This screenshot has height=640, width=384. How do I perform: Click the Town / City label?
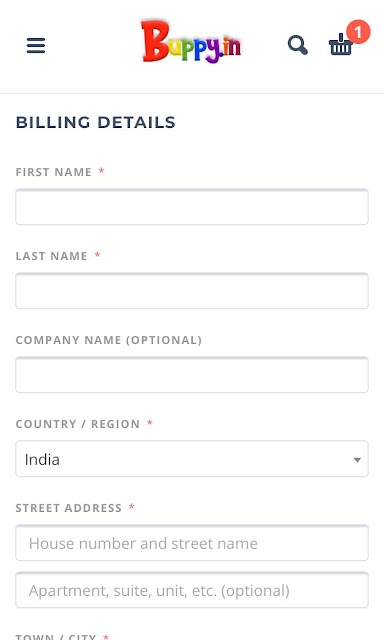coord(55,636)
